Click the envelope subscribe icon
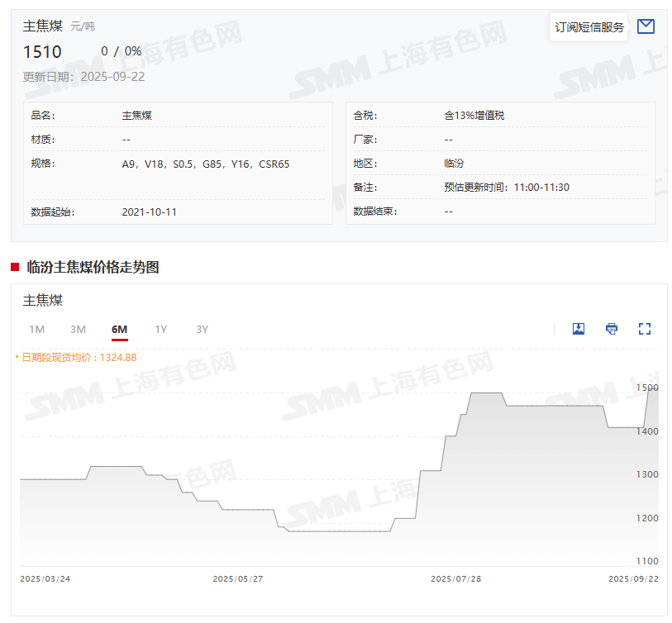The height and width of the screenshot is (623, 672). 646,26
